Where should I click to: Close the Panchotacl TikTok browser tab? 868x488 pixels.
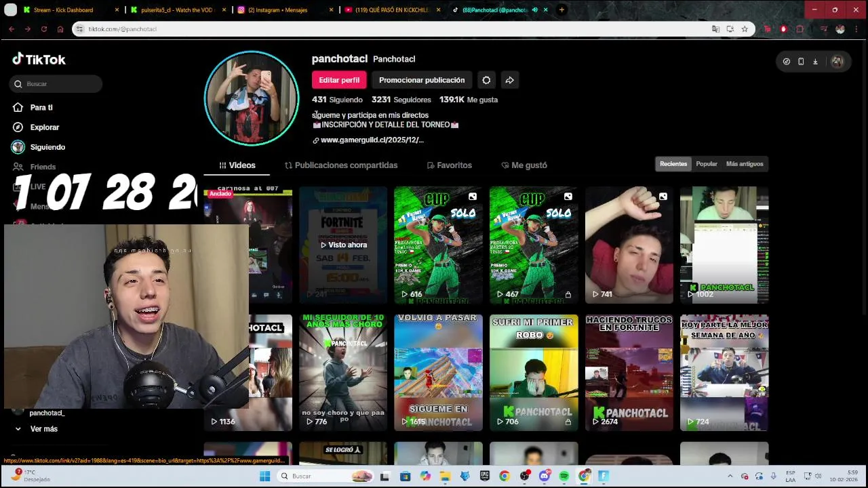point(545,10)
